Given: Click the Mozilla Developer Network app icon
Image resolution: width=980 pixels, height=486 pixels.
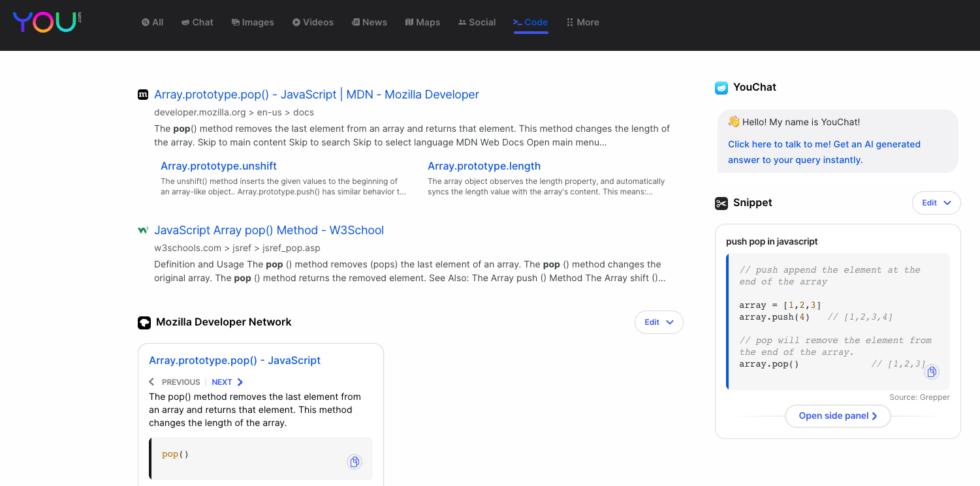Looking at the screenshot, I should (x=144, y=322).
